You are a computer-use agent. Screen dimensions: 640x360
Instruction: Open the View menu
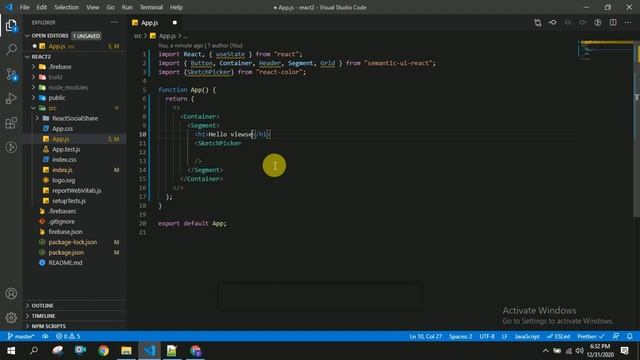point(93,7)
